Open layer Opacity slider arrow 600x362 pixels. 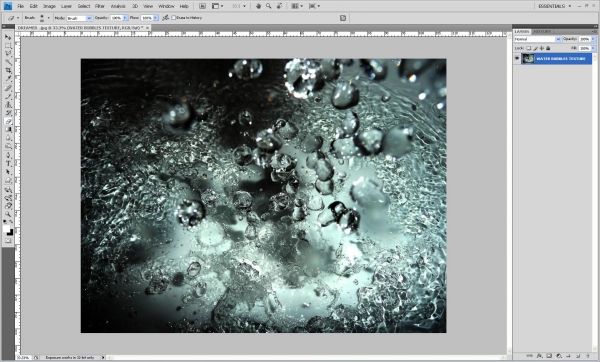(593, 39)
